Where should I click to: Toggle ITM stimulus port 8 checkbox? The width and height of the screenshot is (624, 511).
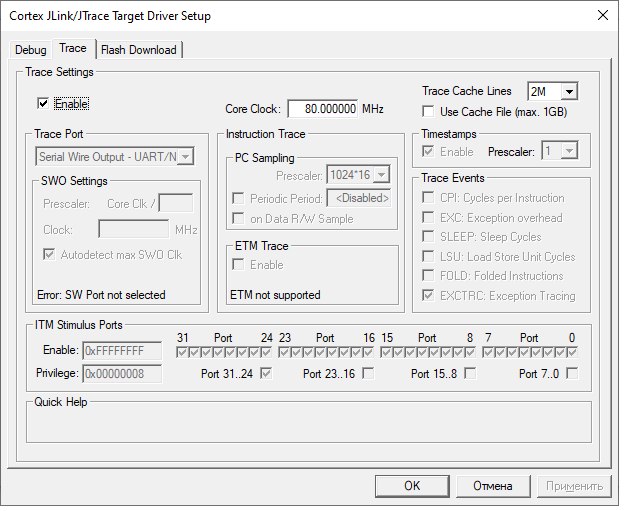coord(470,353)
